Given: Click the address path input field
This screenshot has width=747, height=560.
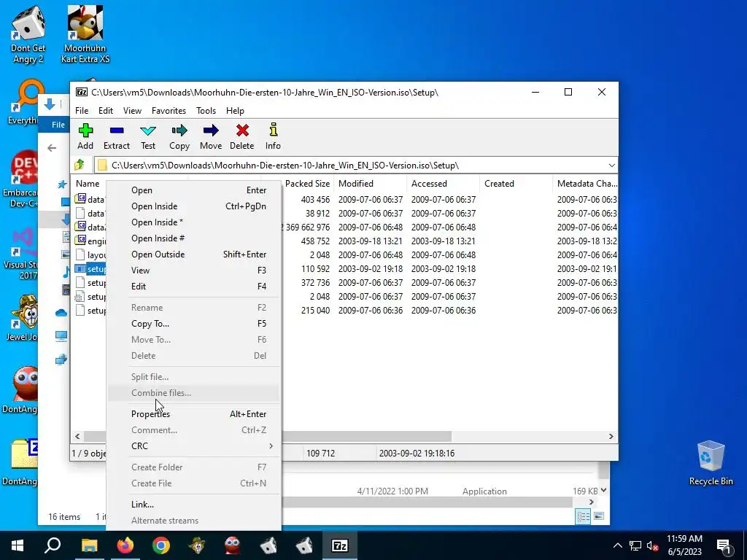Looking at the screenshot, I should [350, 166].
